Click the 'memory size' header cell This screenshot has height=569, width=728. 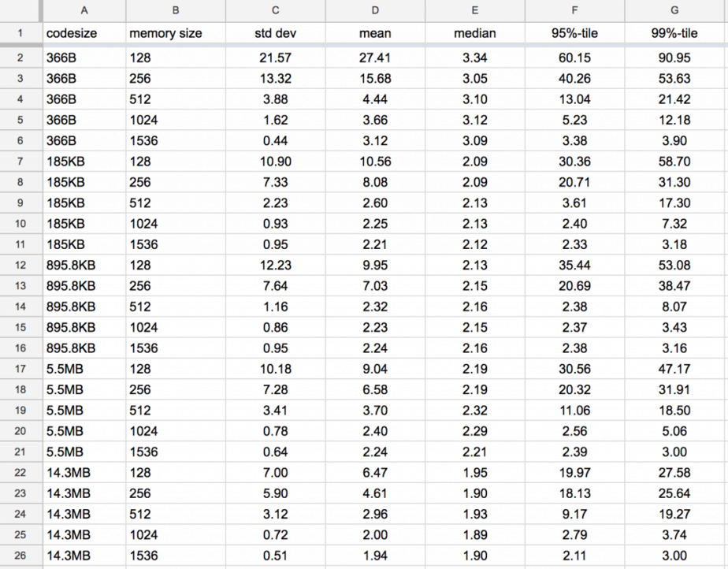coord(175,33)
